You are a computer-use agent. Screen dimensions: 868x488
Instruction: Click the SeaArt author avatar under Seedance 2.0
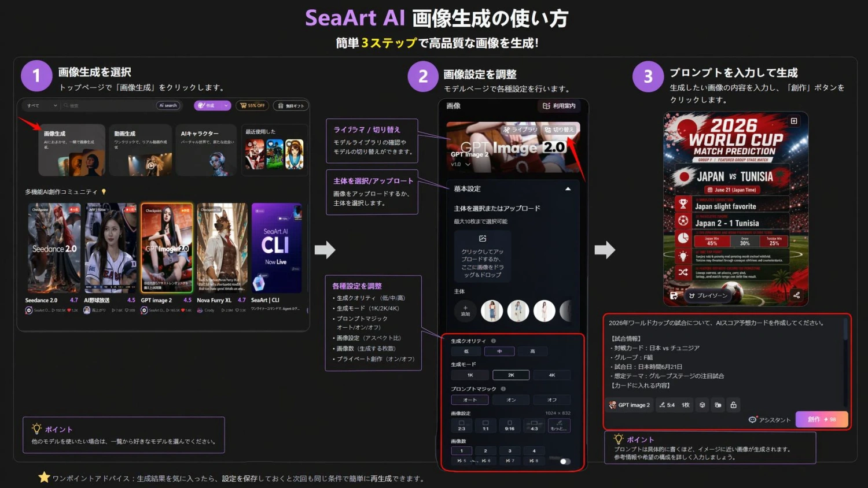(29, 310)
